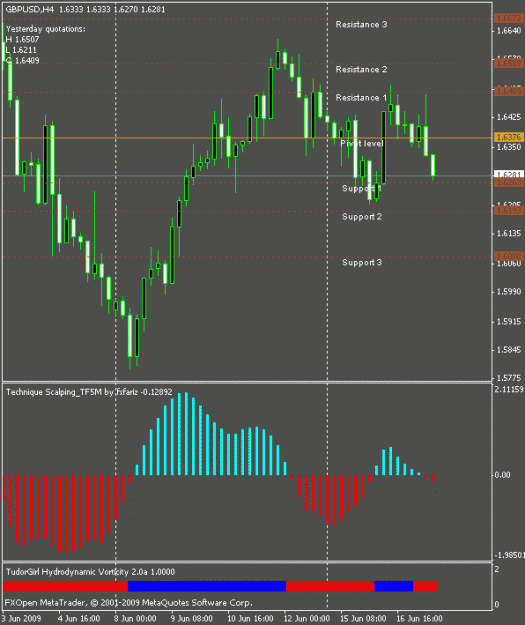Screen dimensions: 525x625
Task: Click the first red Vorticity bar segment
Action: tap(65, 586)
